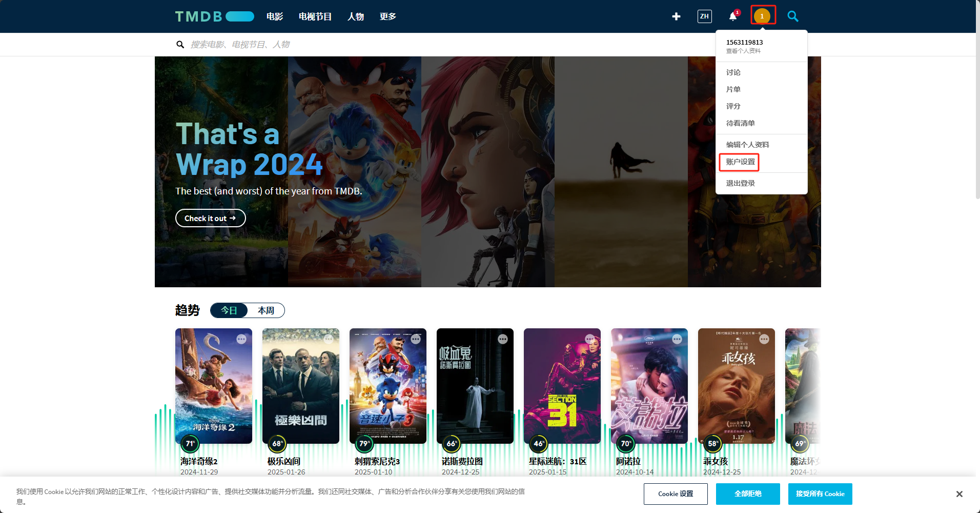Open the 阿诺拉 title link
This screenshot has height=513, width=980.
tap(628, 461)
